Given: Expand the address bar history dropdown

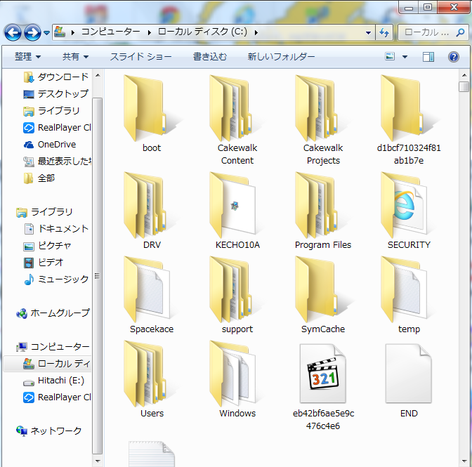Looking at the screenshot, I should click(x=368, y=33).
